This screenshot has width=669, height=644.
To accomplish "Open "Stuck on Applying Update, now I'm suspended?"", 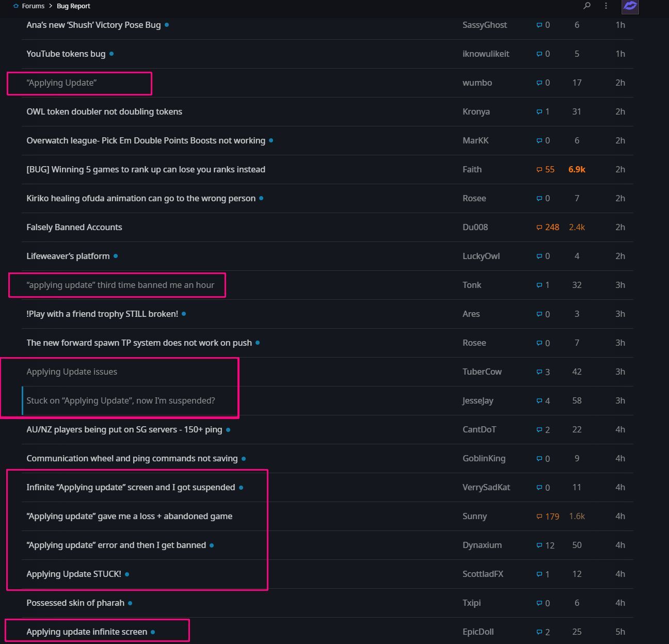I will 121,400.
